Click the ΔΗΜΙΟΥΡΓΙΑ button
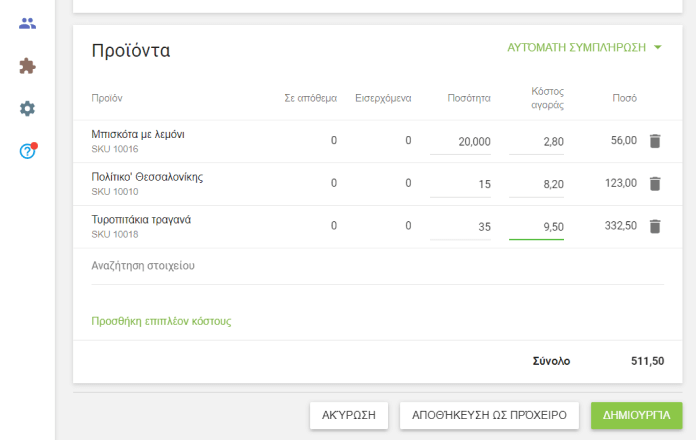This screenshot has width=696, height=440. (636, 416)
